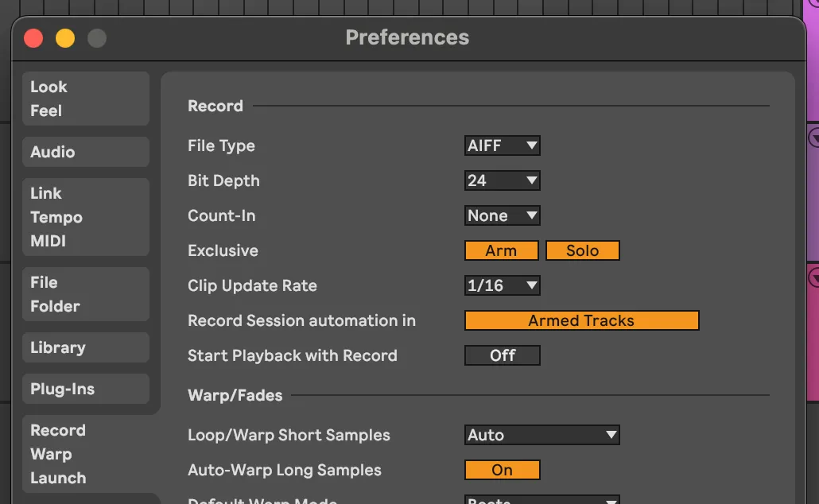Open the Bit Depth dropdown
819x504 pixels.
tap(502, 180)
